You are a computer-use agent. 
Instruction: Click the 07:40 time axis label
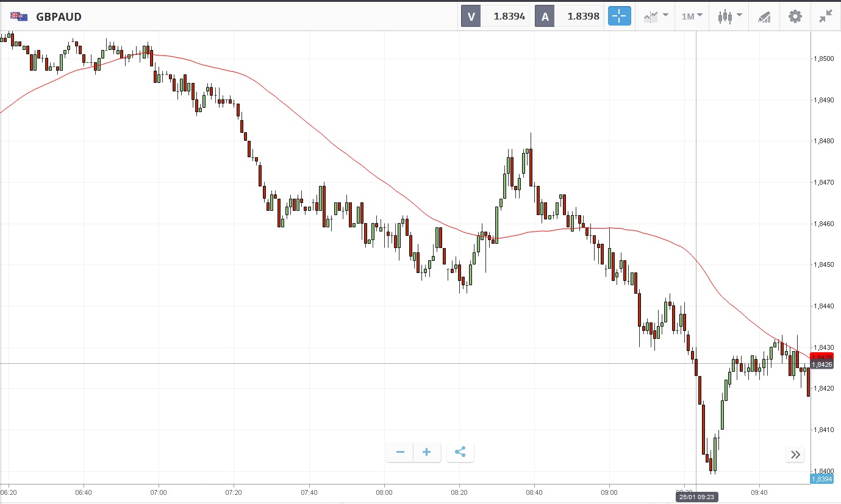click(309, 492)
